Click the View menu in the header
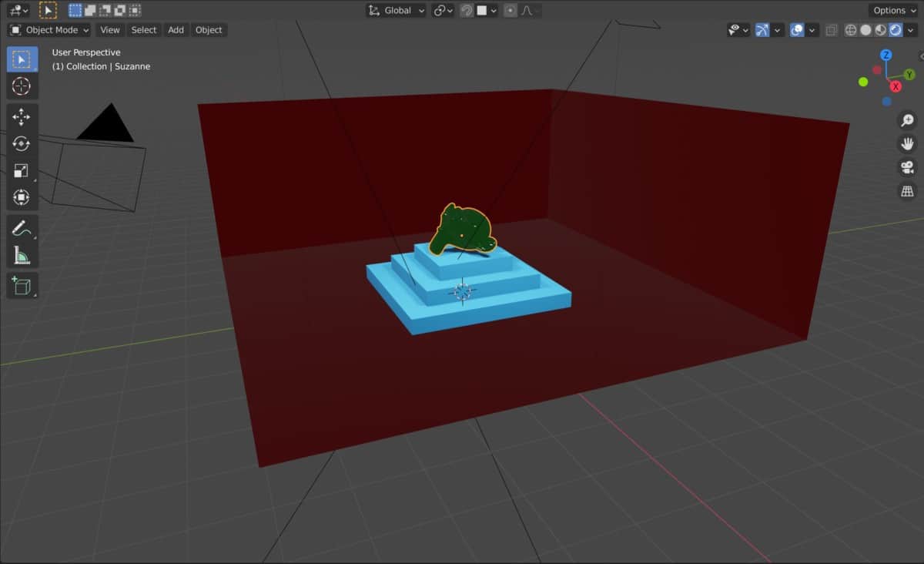Image resolution: width=924 pixels, height=564 pixels. click(x=109, y=29)
